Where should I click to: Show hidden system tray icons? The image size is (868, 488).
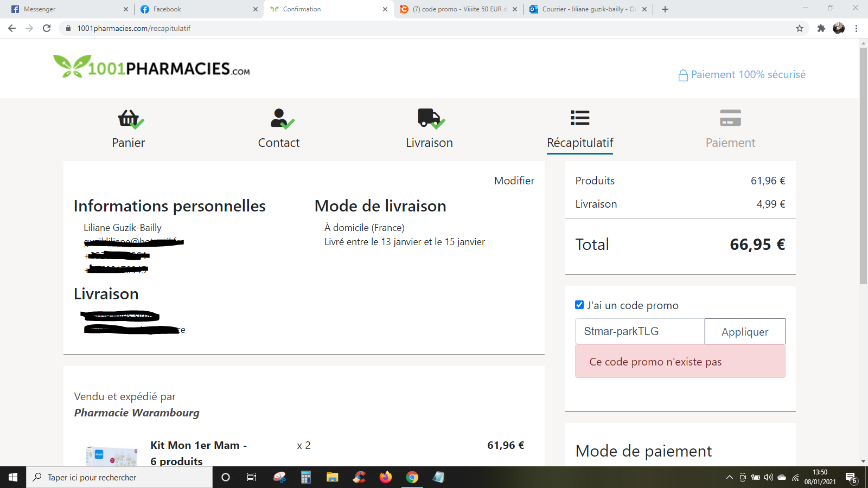(729, 477)
